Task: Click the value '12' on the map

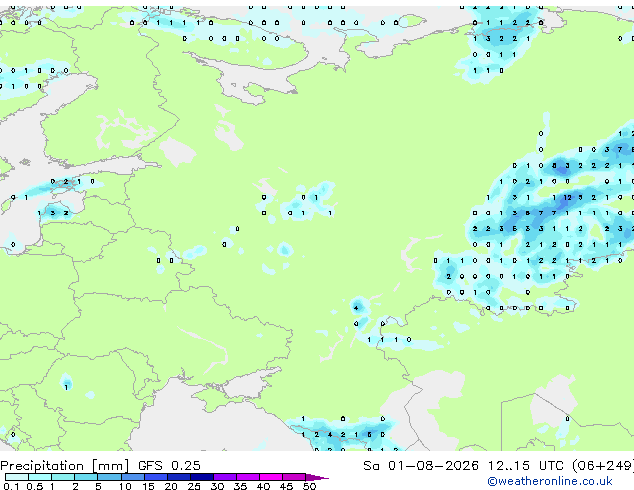Action: pyautogui.click(x=568, y=198)
